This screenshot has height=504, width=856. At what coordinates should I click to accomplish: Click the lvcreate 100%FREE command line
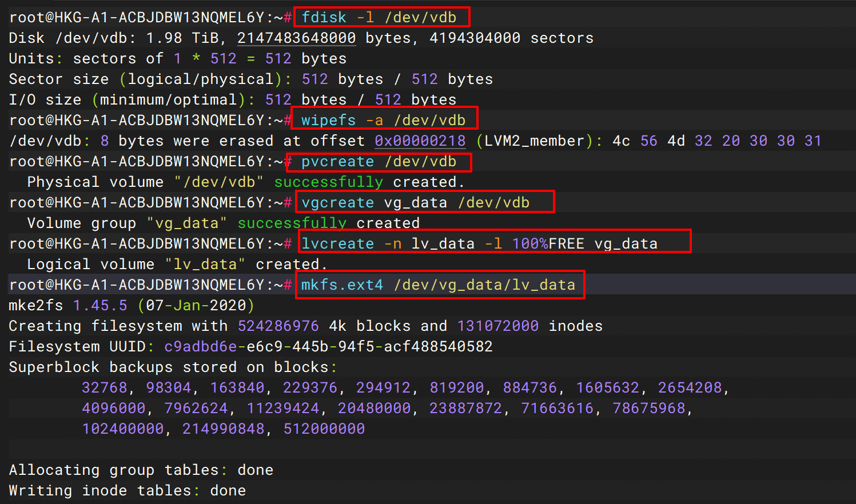[x=479, y=244]
